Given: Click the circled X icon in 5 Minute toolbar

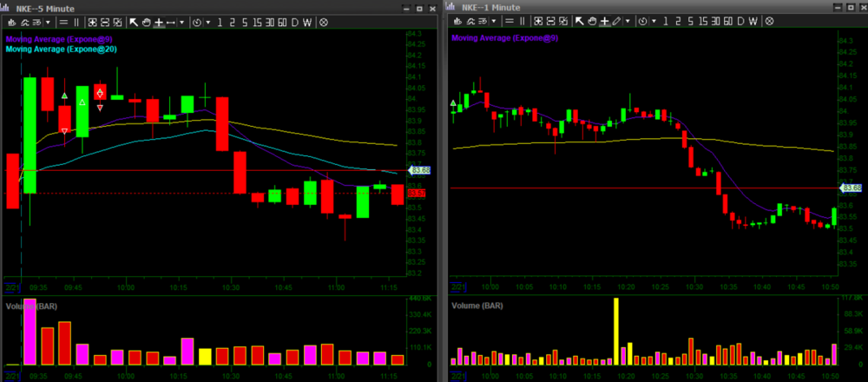Looking at the screenshot, I should point(324,21).
